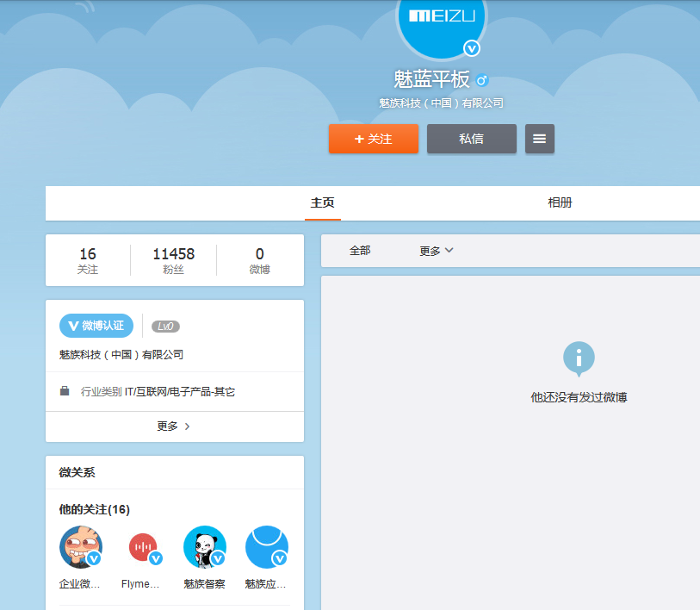Open the hamburger menu beside 私信

point(539,139)
